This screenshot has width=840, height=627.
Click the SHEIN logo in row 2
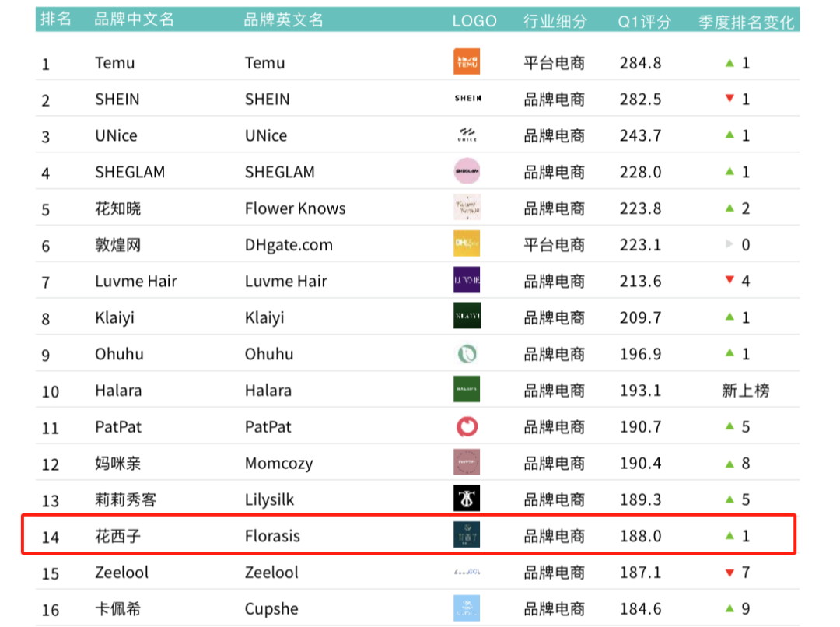click(x=467, y=99)
